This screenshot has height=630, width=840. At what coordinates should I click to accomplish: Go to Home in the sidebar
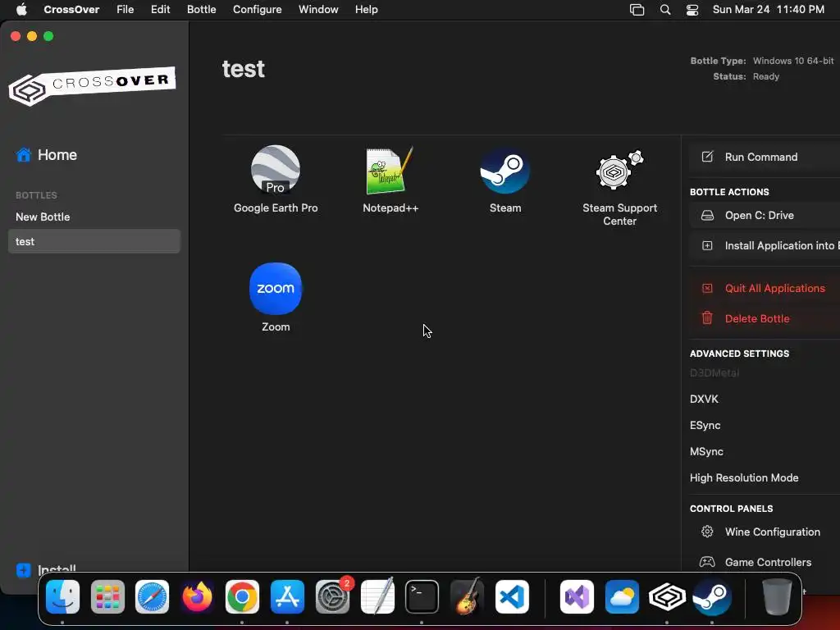(47, 155)
